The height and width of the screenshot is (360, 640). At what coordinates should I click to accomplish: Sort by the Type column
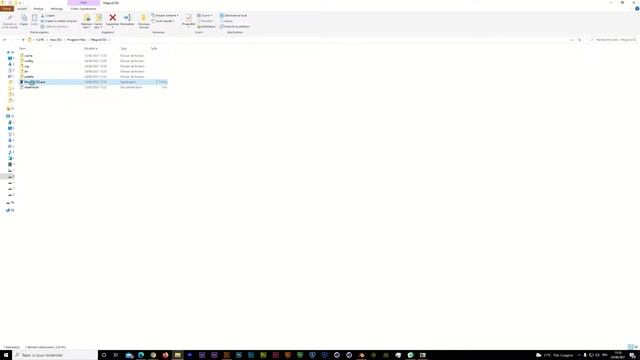pos(123,49)
